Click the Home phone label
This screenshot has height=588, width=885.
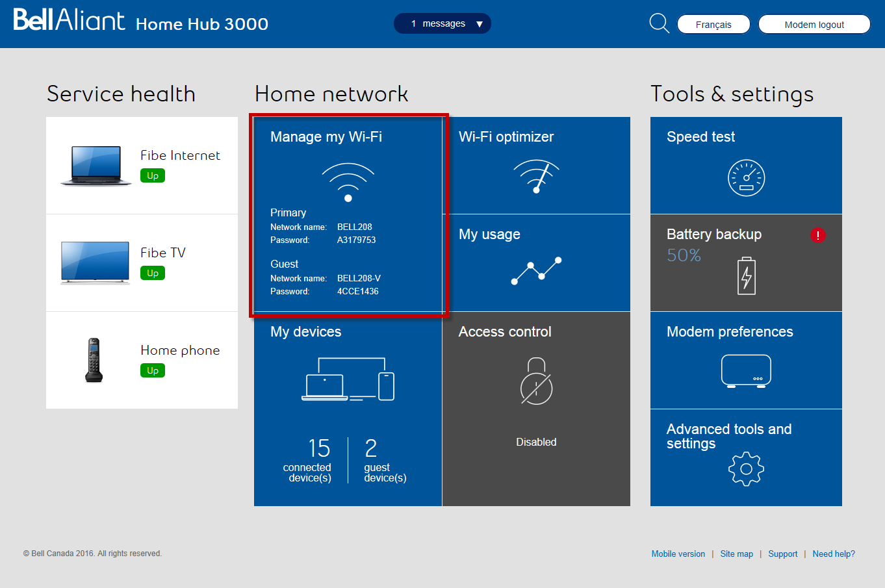(x=180, y=350)
